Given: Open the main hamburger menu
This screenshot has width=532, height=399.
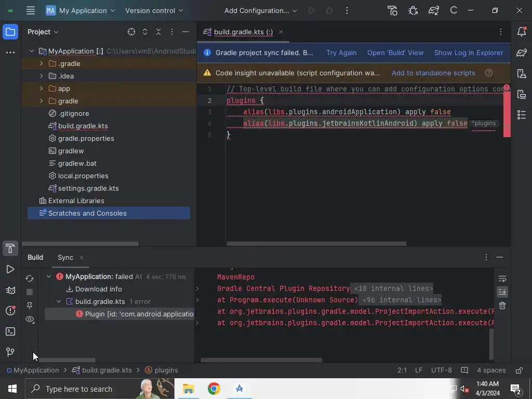Looking at the screenshot, I should tap(31, 10).
